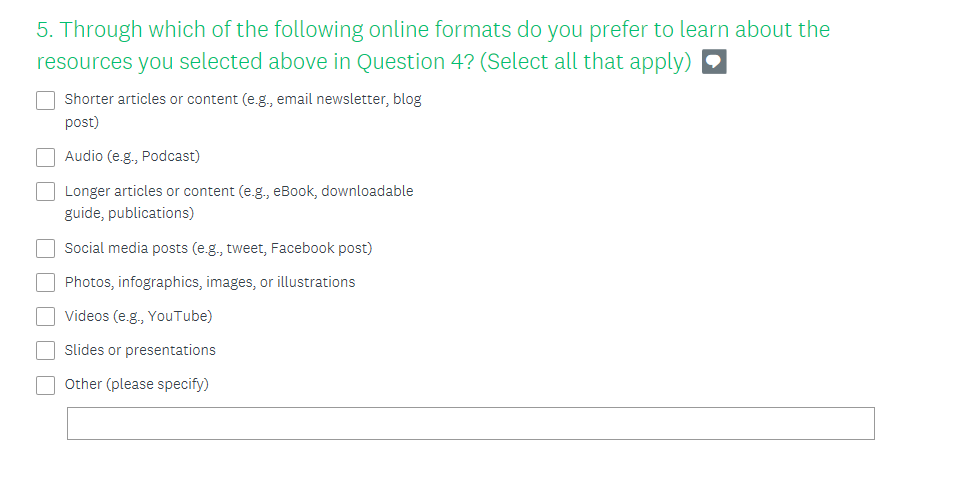Viewport: 959px width, 480px height.
Task: Select the Social media posts checkbox
Action: pos(46,248)
